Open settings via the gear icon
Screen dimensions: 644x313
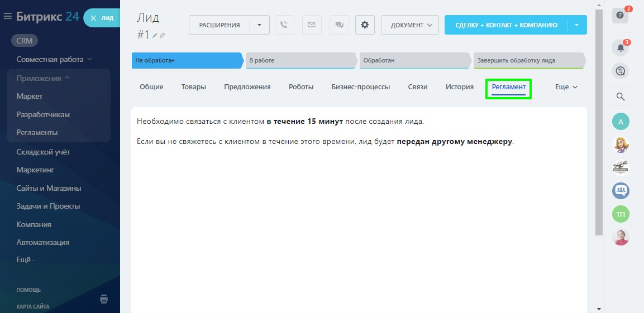pyautogui.click(x=365, y=25)
